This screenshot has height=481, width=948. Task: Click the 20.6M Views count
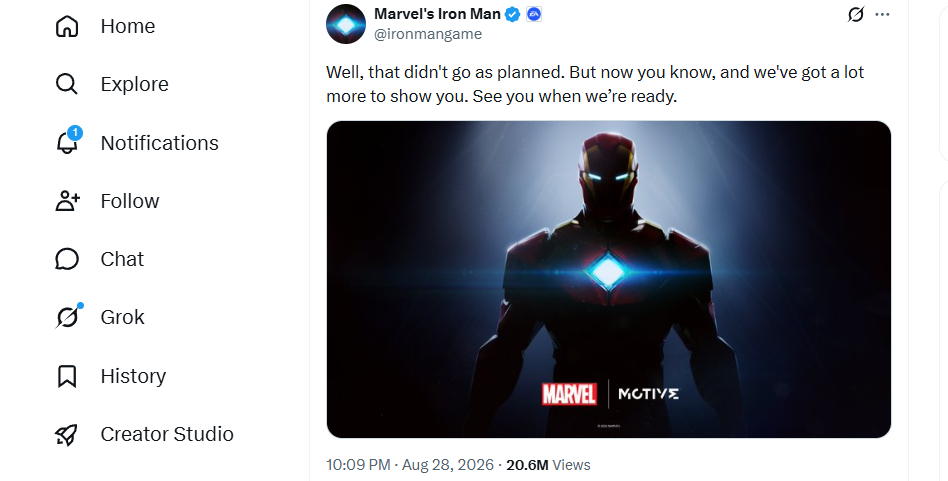tap(548, 465)
